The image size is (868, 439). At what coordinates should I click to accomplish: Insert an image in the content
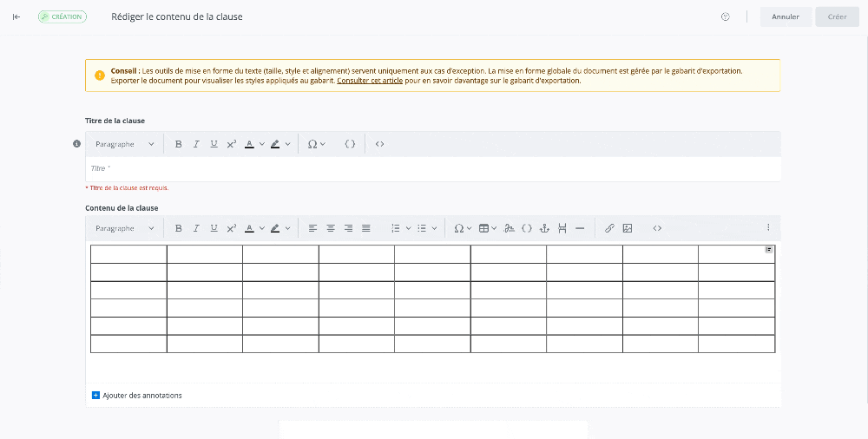point(628,228)
